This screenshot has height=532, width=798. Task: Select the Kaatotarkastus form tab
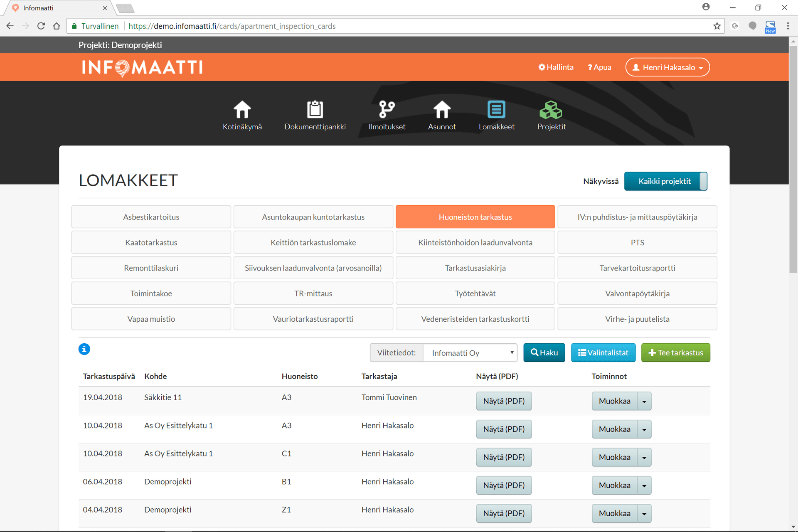coord(151,242)
